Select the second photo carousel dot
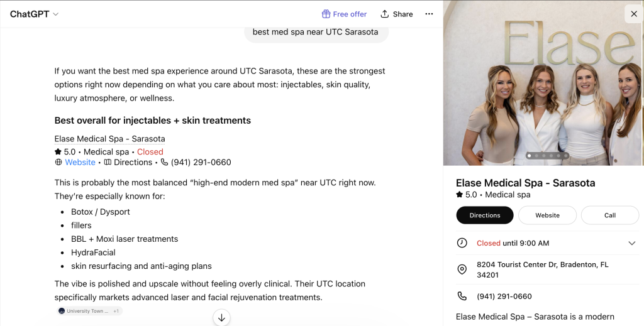This screenshot has height=326, width=644. (x=536, y=156)
